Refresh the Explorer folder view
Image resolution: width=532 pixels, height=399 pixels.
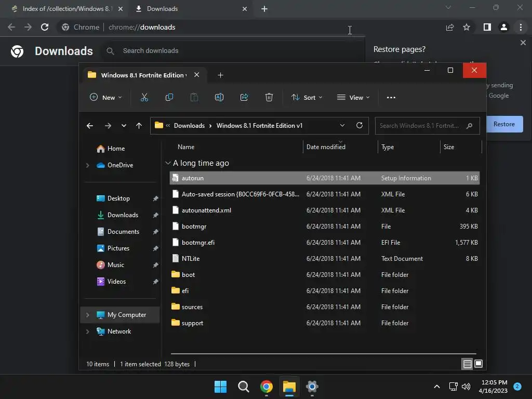pyautogui.click(x=360, y=125)
